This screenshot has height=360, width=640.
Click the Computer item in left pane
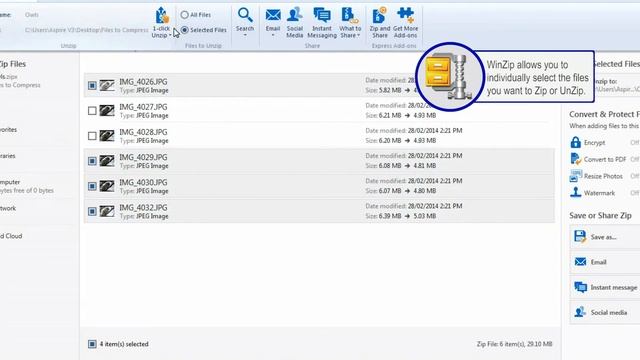[10, 182]
